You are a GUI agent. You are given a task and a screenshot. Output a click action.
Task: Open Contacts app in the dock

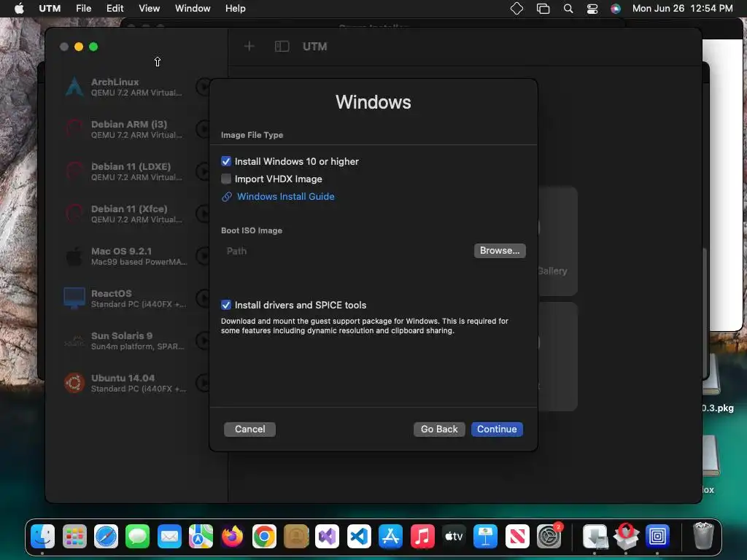point(296,536)
